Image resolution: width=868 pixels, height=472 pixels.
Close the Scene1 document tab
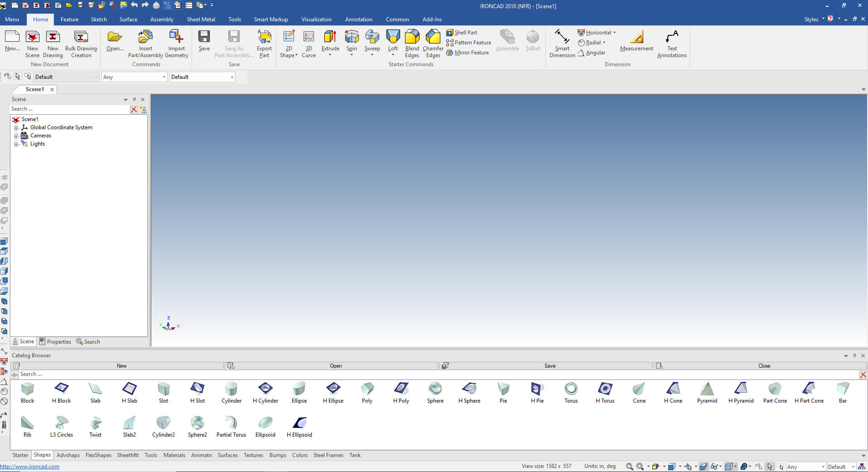pos(52,89)
